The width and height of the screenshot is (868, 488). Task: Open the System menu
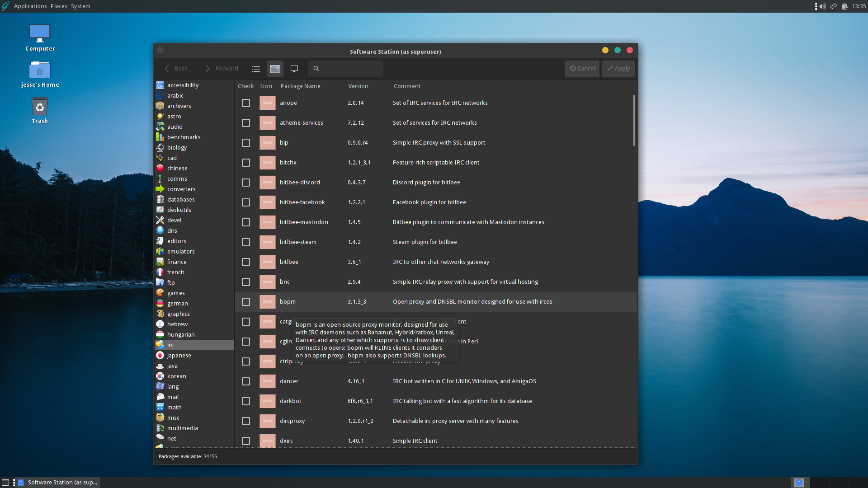point(80,6)
